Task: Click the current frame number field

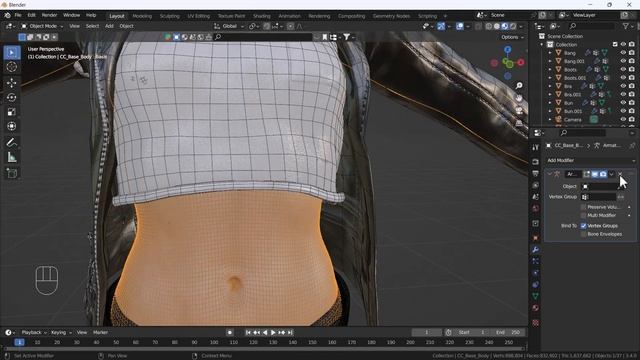Action: point(426,333)
